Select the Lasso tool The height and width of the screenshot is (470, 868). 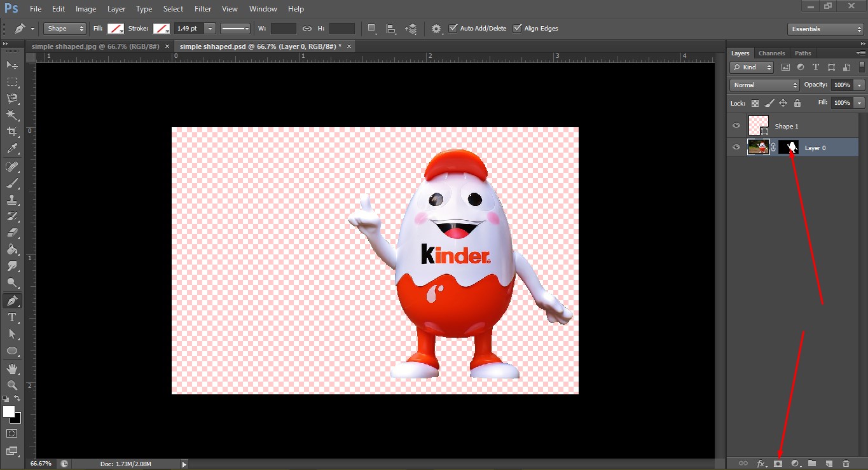tap(12, 98)
